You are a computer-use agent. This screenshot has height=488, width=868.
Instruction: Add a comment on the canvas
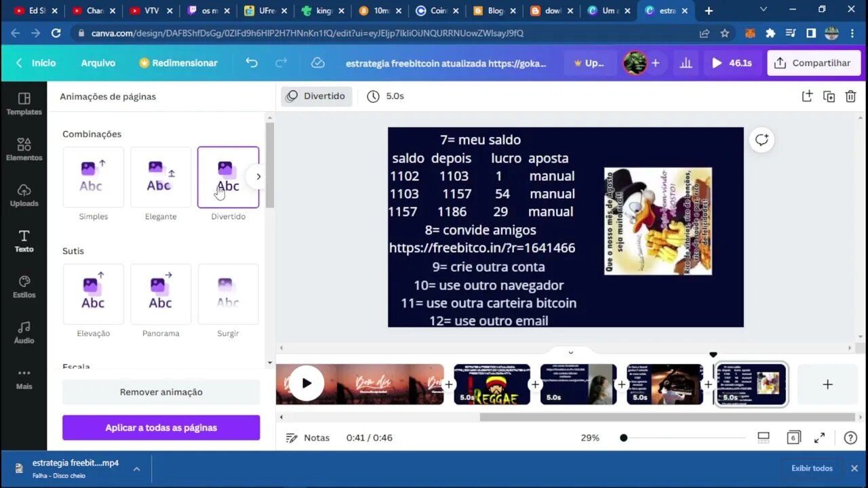[x=762, y=140]
